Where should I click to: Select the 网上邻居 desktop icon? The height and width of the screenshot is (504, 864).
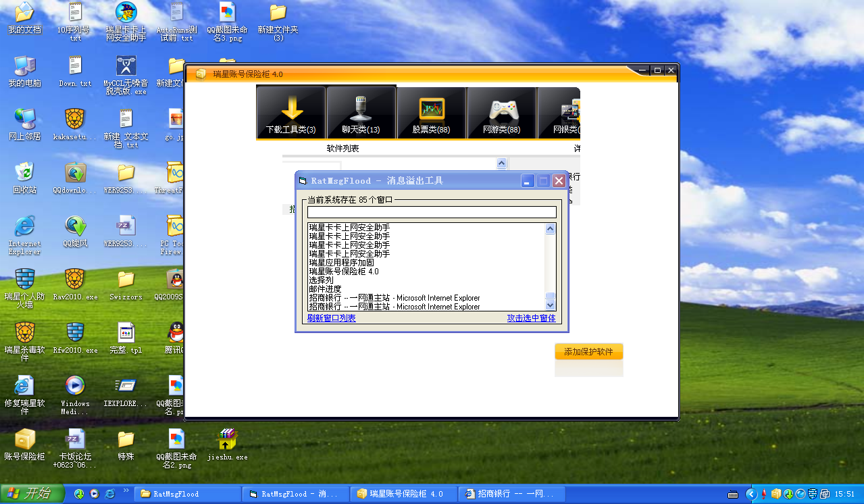click(24, 124)
